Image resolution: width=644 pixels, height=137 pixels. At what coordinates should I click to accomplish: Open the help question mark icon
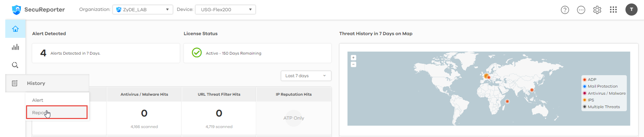[x=565, y=10]
